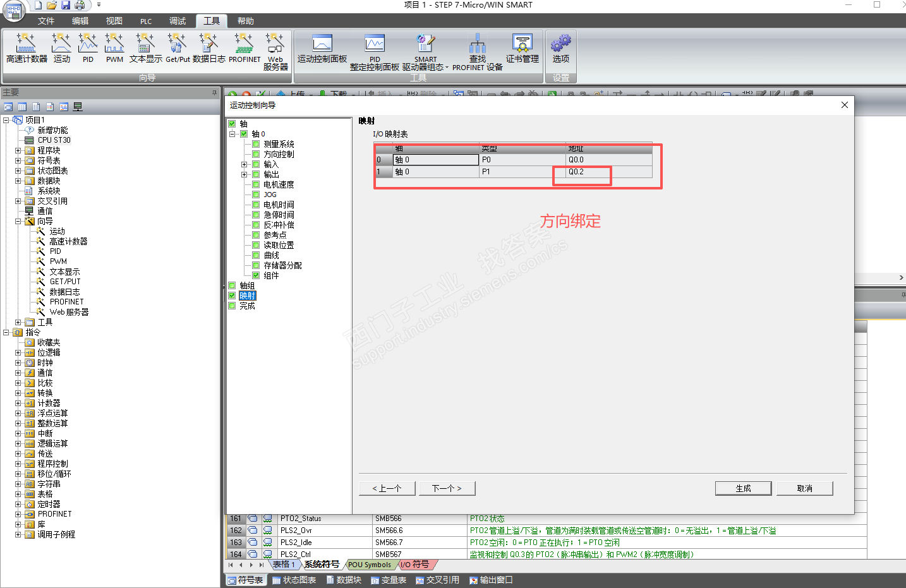Open the PID 整定控制面板 tool
906x588 pixels.
375,52
